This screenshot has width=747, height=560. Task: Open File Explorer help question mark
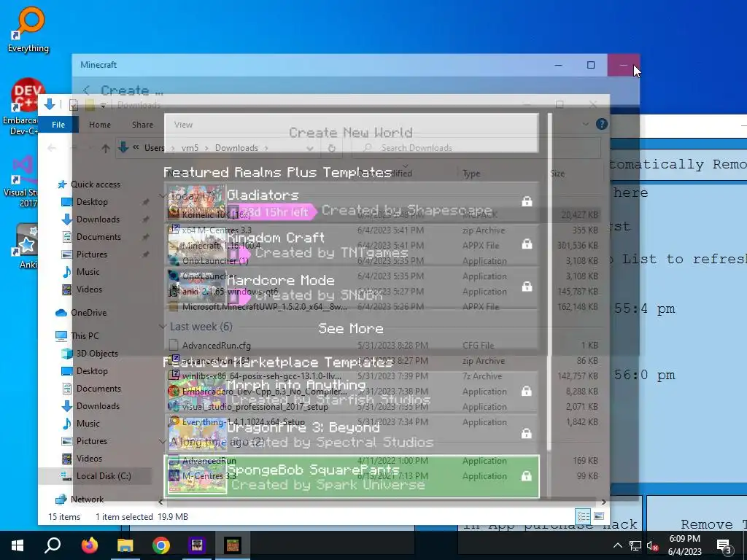click(602, 124)
